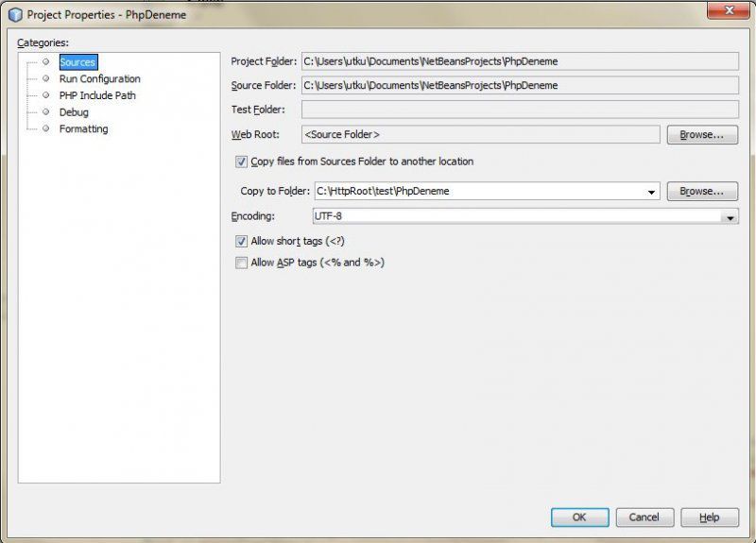Disable the Allow short tags checkbox
756x543 pixels.
point(241,242)
